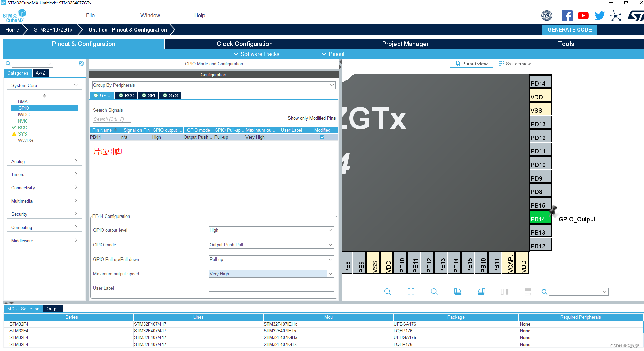Open the YouTube link icon
644x351 pixels.
point(583,16)
